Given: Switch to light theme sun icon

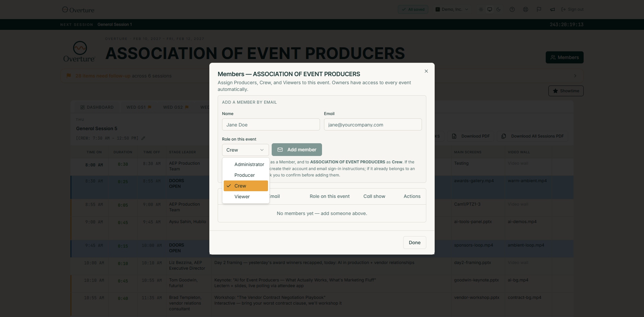Looking at the screenshot, I should (481, 9).
